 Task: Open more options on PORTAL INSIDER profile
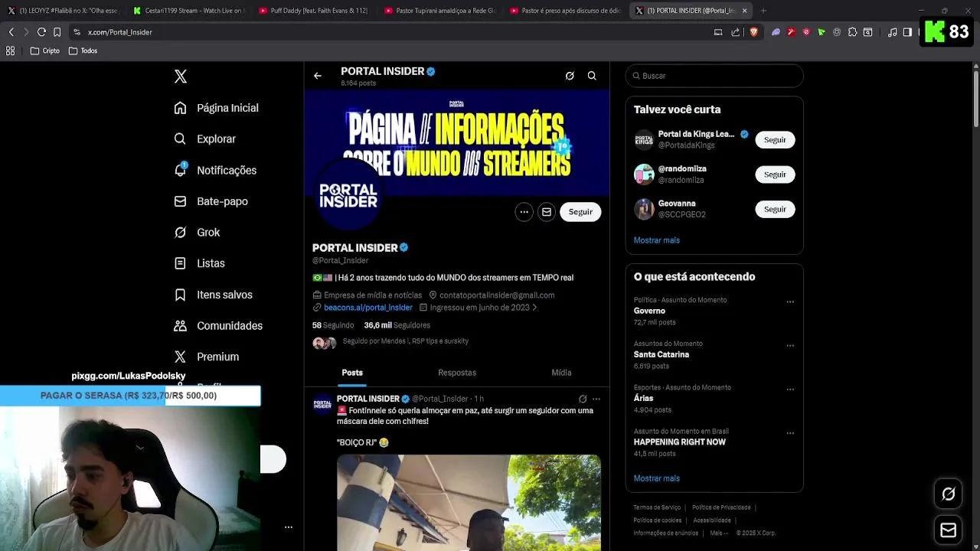(524, 212)
